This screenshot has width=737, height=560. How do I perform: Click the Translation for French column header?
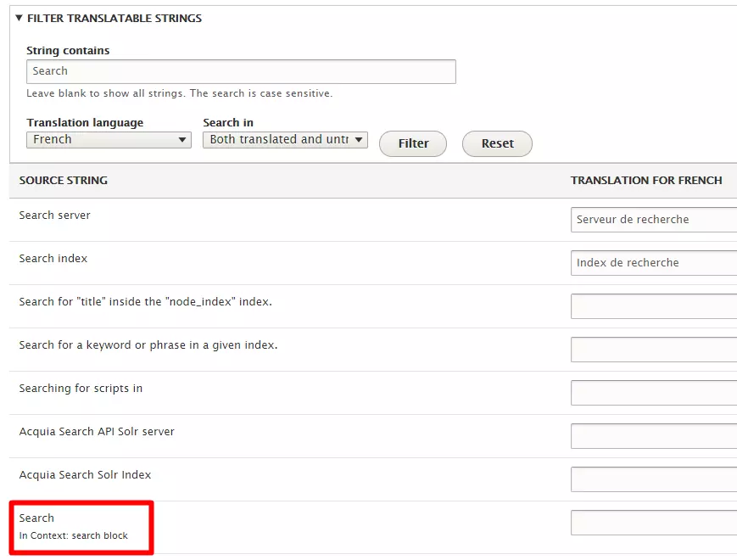[x=646, y=181]
